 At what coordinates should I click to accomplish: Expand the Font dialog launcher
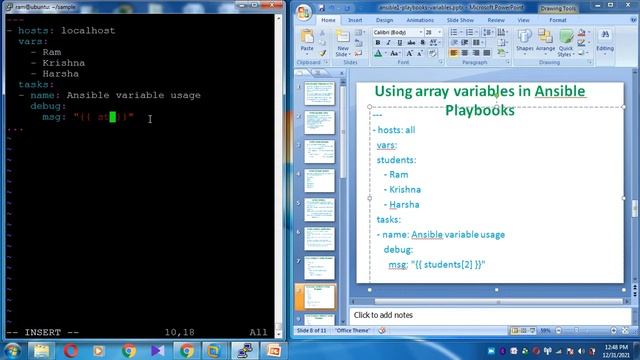pyautogui.click(x=441, y=62)
